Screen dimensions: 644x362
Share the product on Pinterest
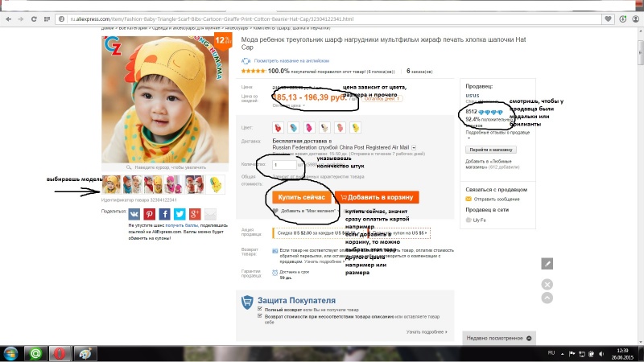pyautogui.click(x=150, y=214)
